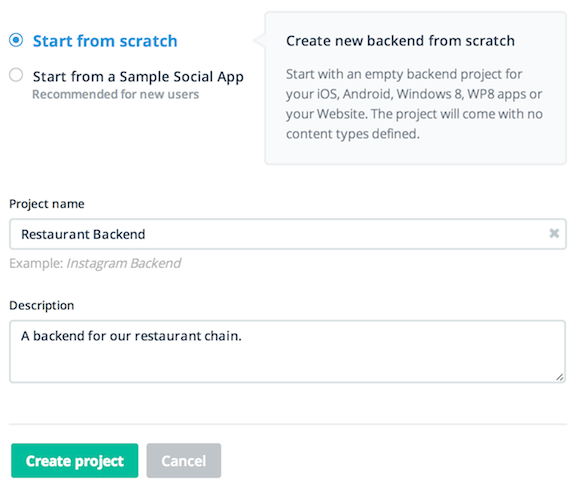584x486 pixels.
Task: Click the Create project button
Action: pos(74,461)
